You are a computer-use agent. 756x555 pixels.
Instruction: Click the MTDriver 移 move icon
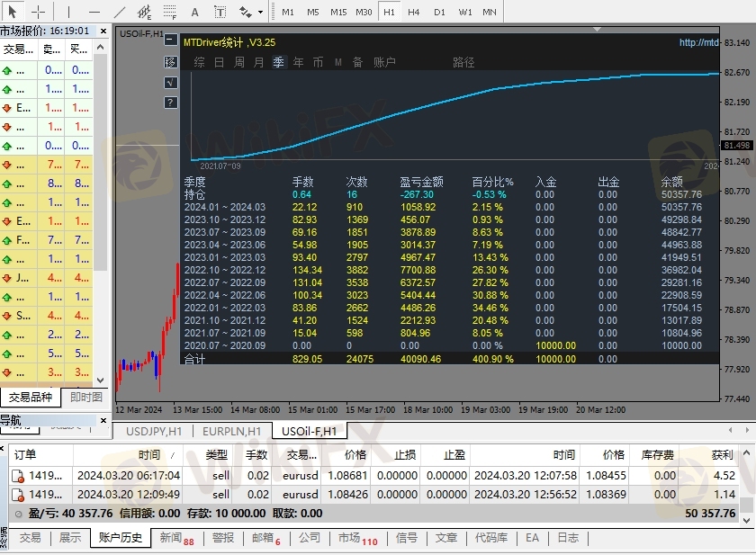pyautogui.click(x=171, y=62)
